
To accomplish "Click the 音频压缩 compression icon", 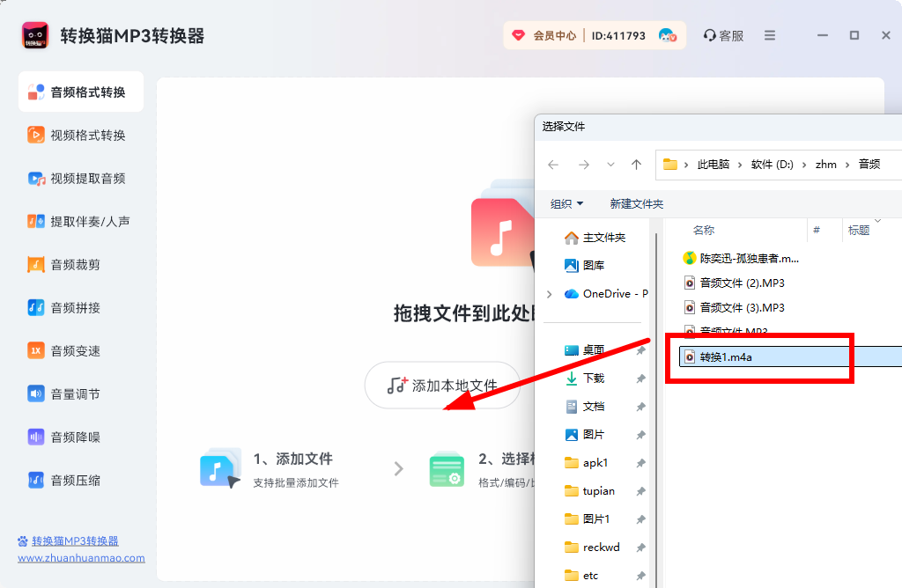I will tap(35, 480).
